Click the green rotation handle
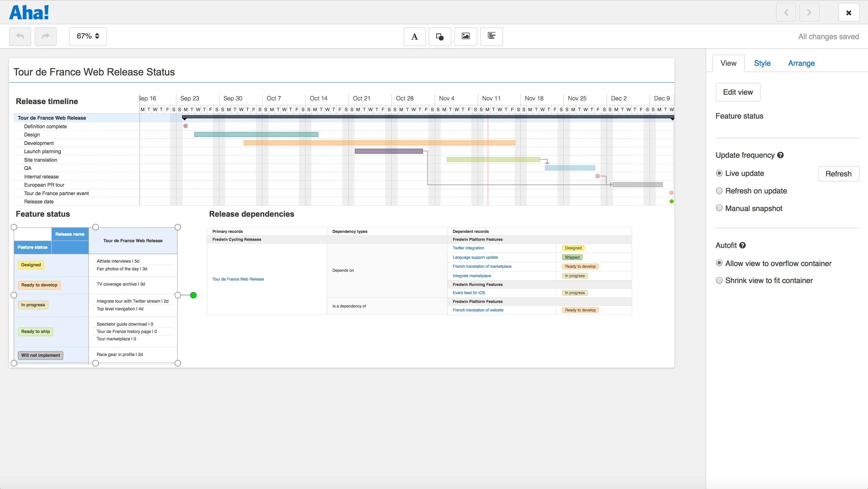The image size is (868, 489). click(193, 295)
